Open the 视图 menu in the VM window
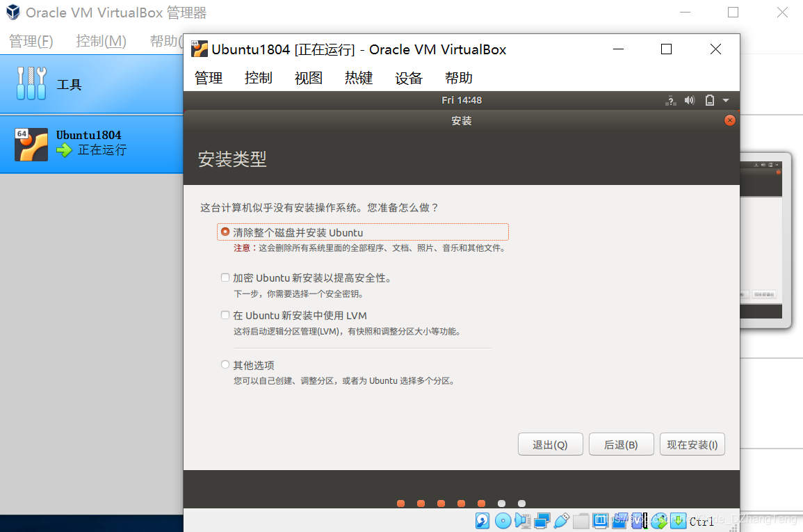Image resolution: width=803 pixels, height=532 pixels. click(309, 78)
